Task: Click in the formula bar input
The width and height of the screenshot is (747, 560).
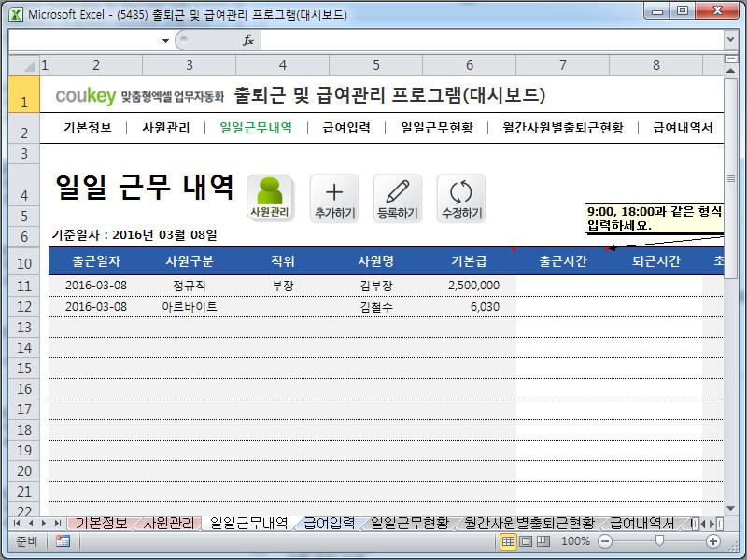Action: coord(492,40)
